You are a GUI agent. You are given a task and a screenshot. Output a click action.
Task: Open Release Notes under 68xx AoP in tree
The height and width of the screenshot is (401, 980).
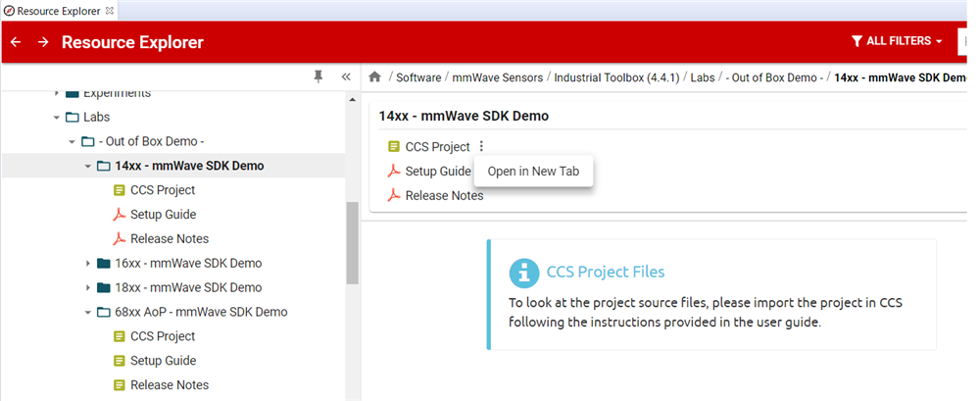coord(170,385)
